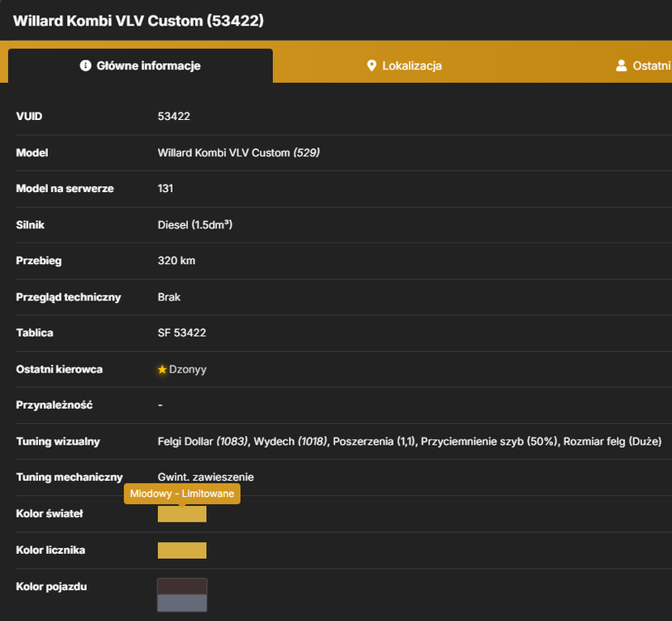Click the user icon in Ostatni tab
This screenshot has width=672, height=621.
(x=621, y=65)
